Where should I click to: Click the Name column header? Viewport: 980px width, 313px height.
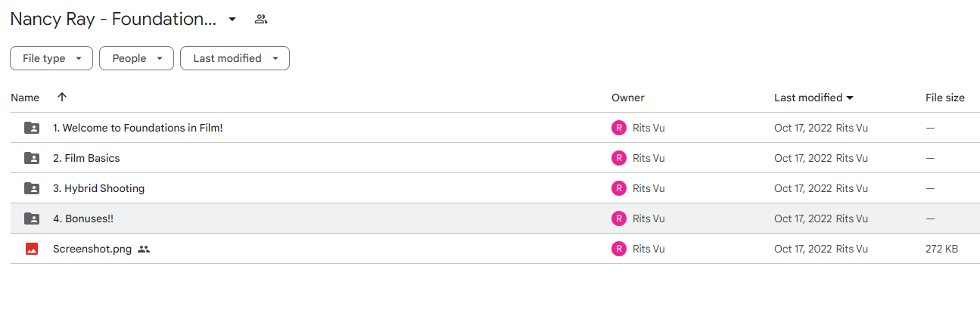click(25, 98)
